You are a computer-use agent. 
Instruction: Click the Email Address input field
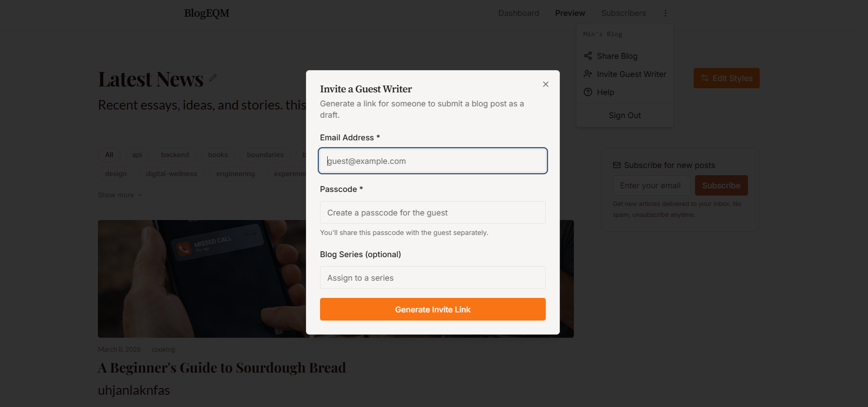(x=433, y=161)
